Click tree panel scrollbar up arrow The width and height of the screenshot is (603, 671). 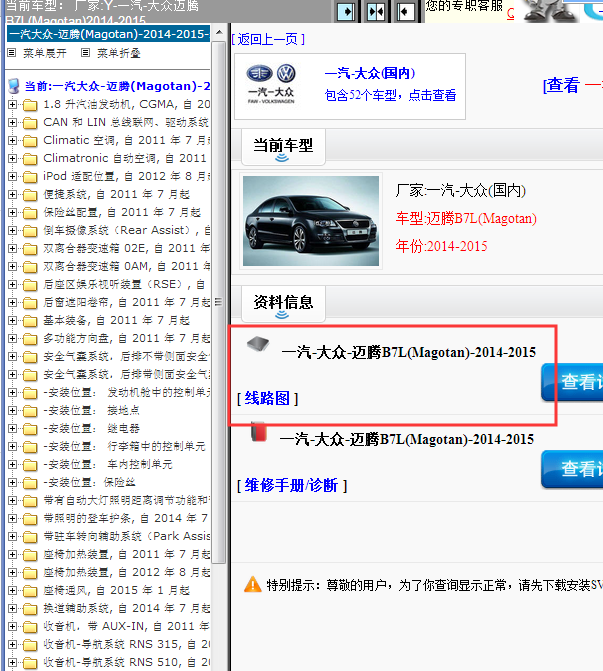(219, 33)
